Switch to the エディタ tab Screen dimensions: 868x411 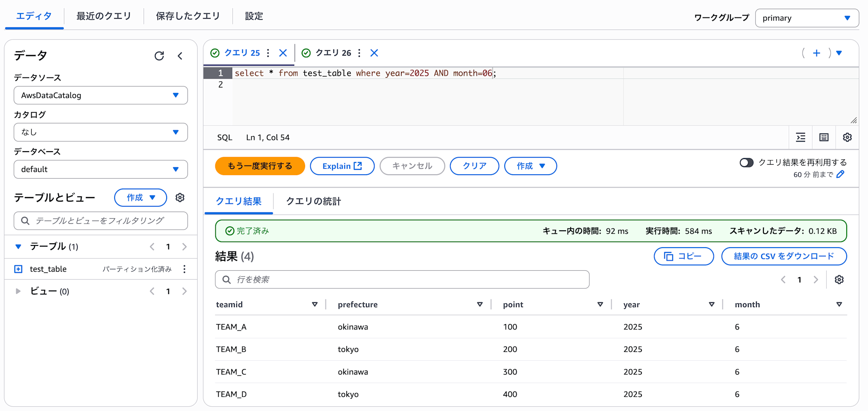[x=34, y=17]
